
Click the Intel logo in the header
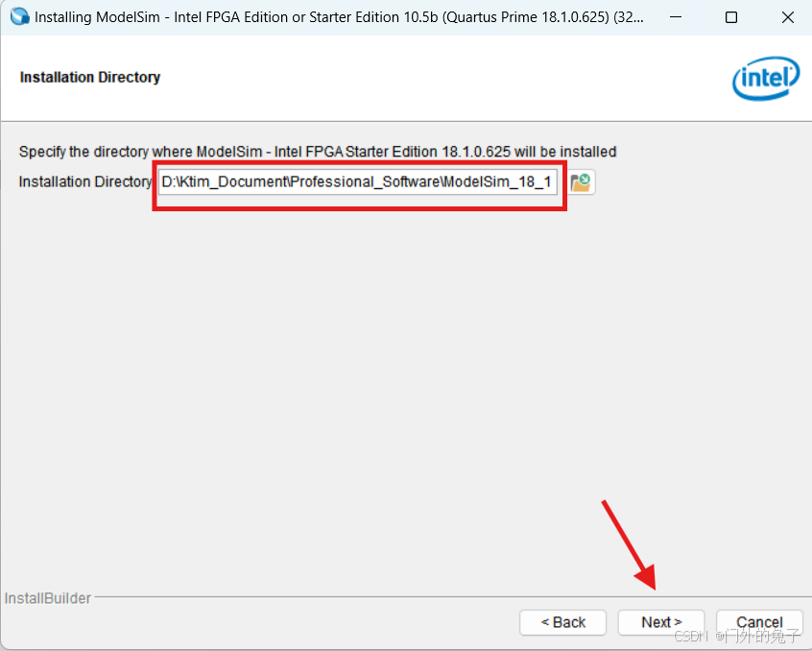(x=765, y=78)
